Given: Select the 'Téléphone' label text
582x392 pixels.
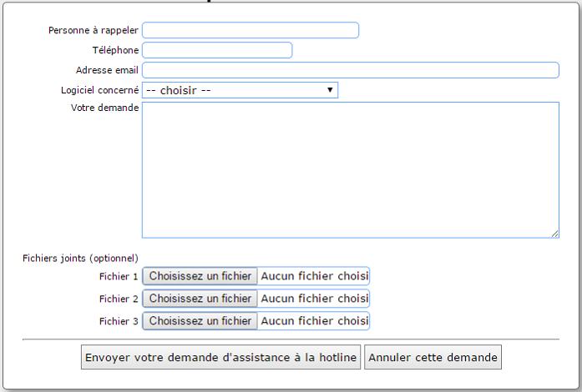Looking at the screenshot, I should pos(115,50).
